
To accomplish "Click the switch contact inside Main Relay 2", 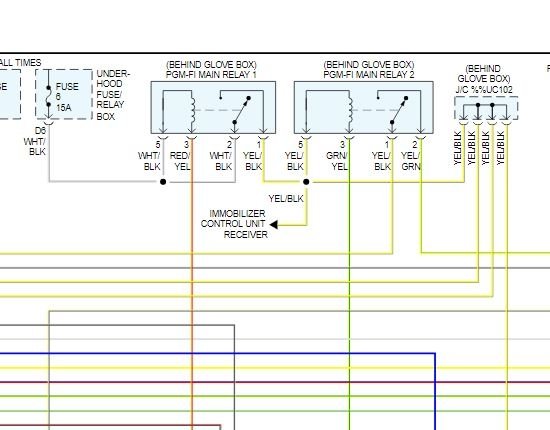I will click(x=399, y=110).
